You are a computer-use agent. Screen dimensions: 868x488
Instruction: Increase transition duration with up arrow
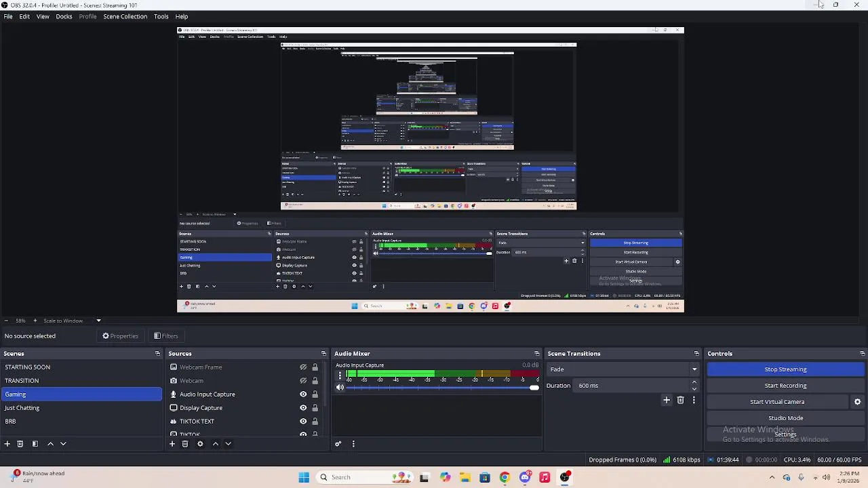pyautogui.click(x=694, y=383)
